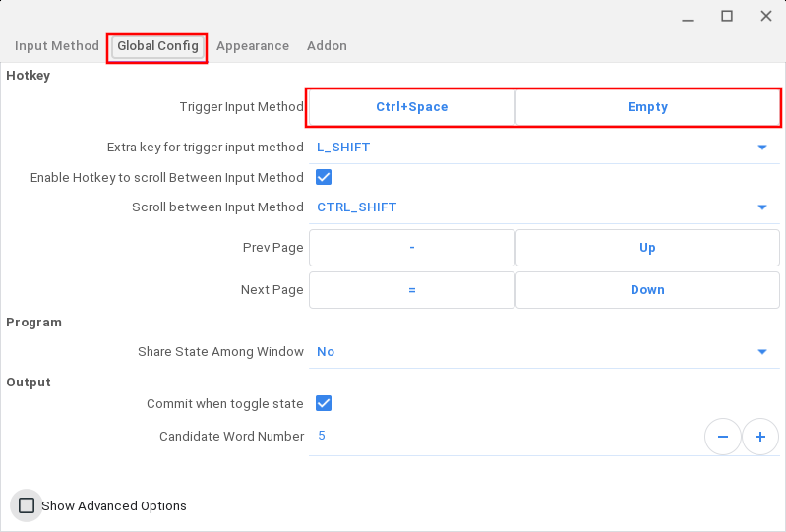This screenshot has width=786, height=532.
Task: Switch to the Input Method tab
Action: [x=57, y=46]
